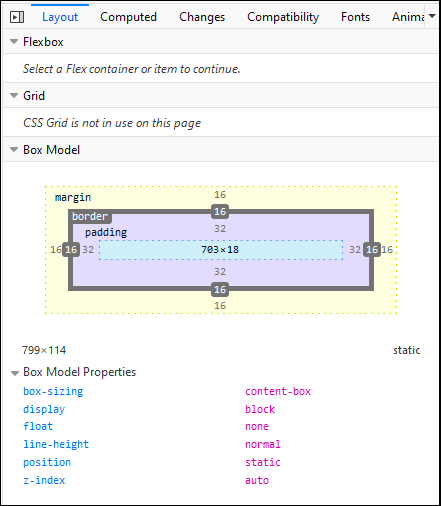Switch to the Computed tab
The image size is (441, 506).
128,17
